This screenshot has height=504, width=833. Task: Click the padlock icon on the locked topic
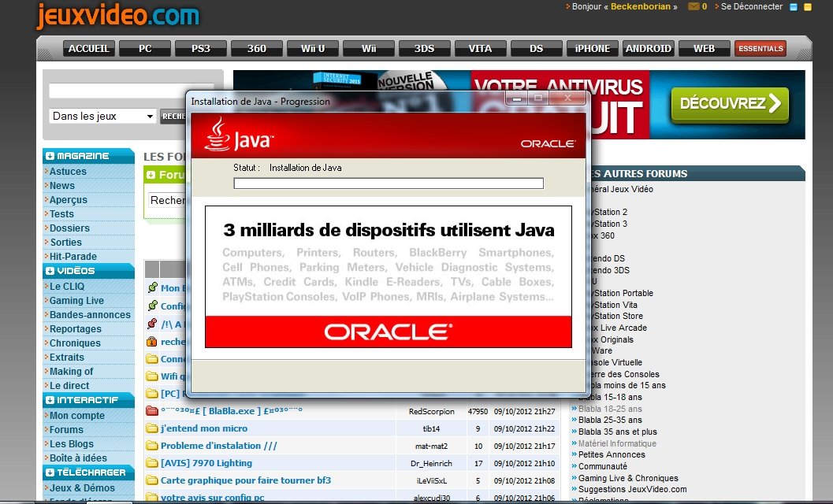coord(151,342)
